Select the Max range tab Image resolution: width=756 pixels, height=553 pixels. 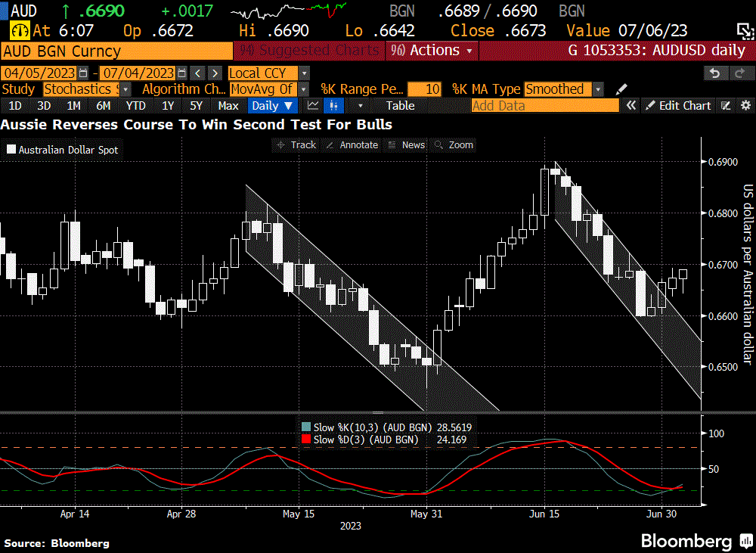228,105
